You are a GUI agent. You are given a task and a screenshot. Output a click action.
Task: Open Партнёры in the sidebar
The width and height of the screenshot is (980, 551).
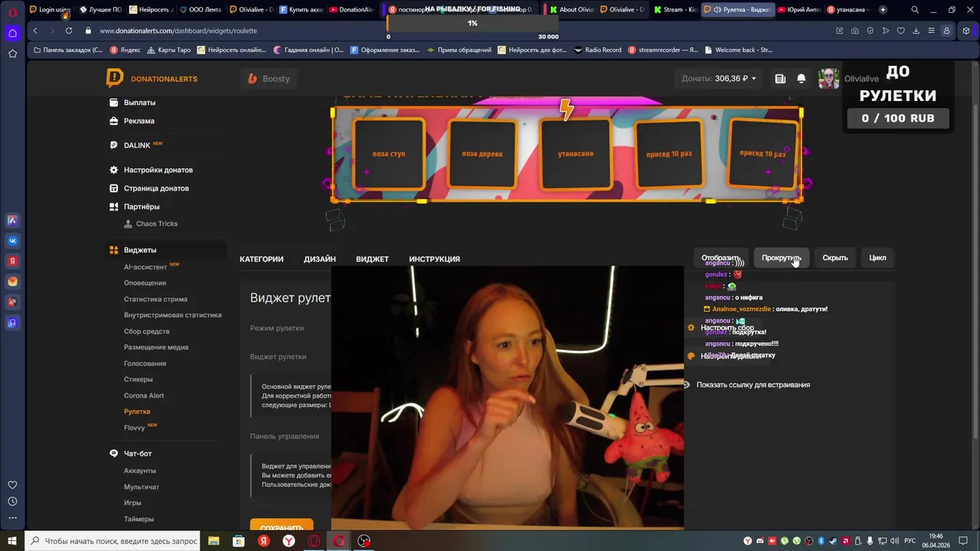coord(142,207)
